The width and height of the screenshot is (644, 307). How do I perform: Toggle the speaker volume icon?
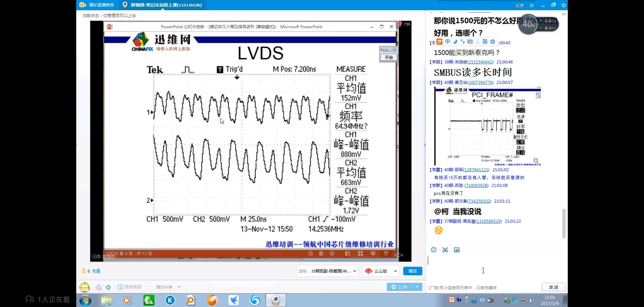(108, 287)
